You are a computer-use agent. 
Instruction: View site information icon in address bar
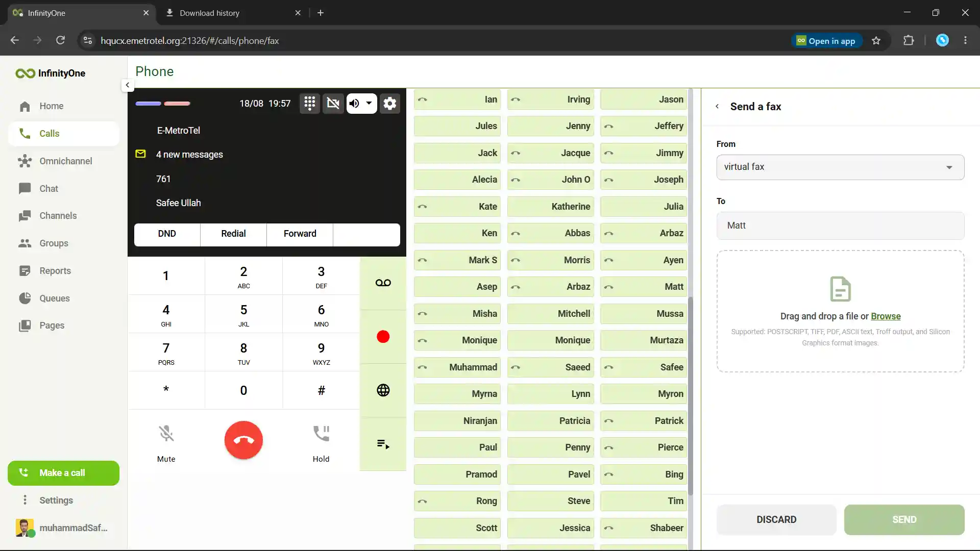coord(88,40)
